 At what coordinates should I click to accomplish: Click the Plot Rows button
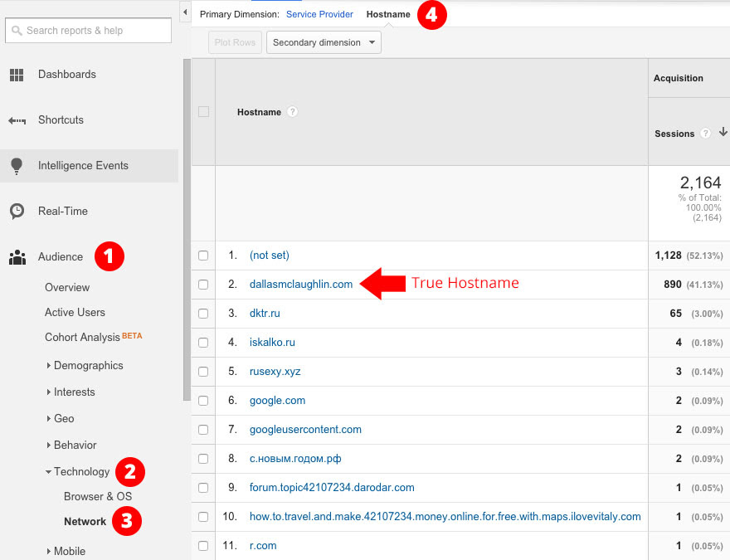pos(235,41)
